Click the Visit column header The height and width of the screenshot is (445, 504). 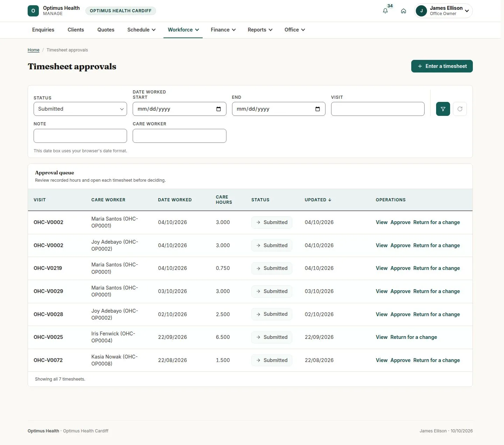tap(40, 200)
